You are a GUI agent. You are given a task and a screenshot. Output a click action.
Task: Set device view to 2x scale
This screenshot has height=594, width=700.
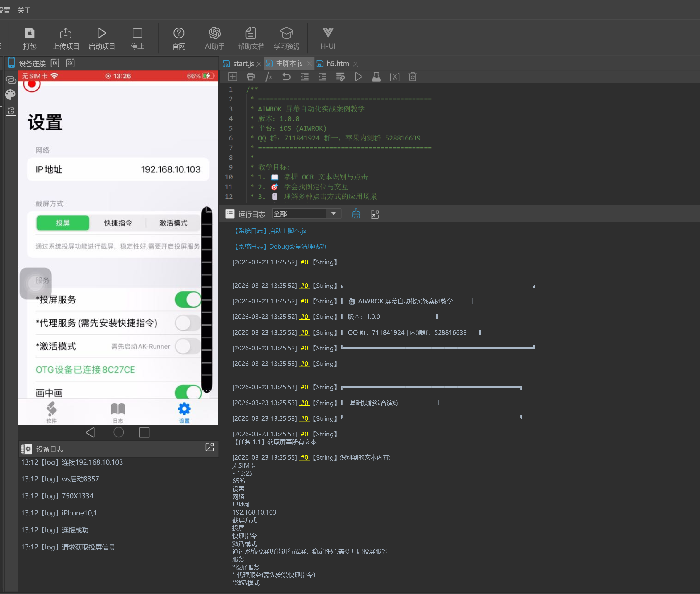(x=70, y=63)
